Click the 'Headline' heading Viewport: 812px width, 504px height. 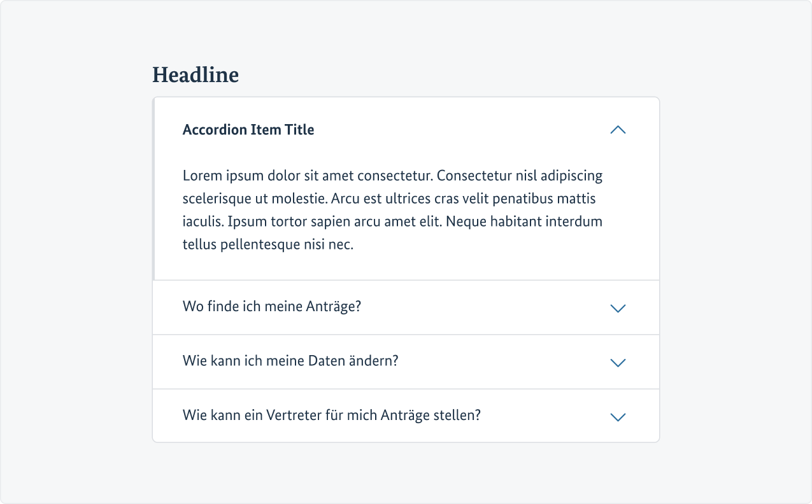[196, 75]
